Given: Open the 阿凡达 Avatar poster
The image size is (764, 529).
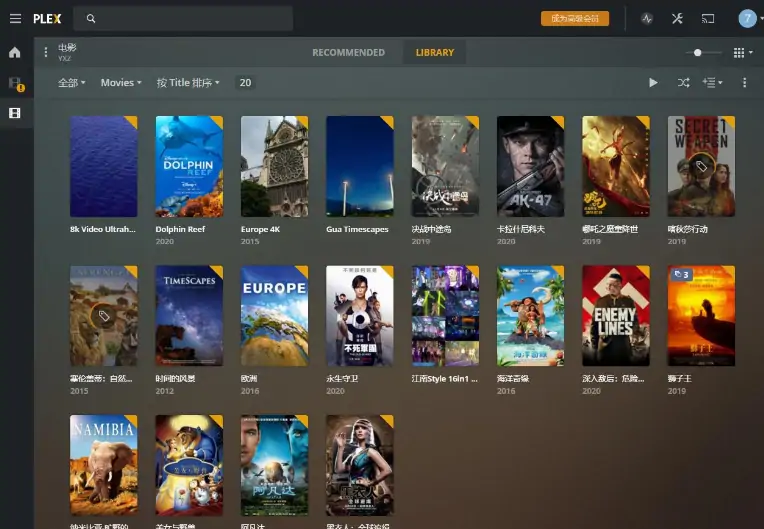Looking at the screenshot, I should [x=274, y=465].
